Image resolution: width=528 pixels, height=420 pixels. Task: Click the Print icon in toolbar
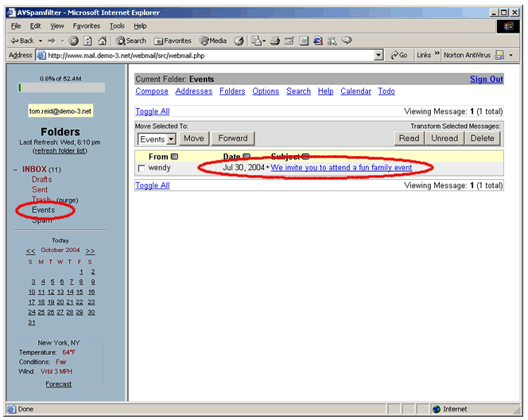pyautogui.click(x=274, y=41)
